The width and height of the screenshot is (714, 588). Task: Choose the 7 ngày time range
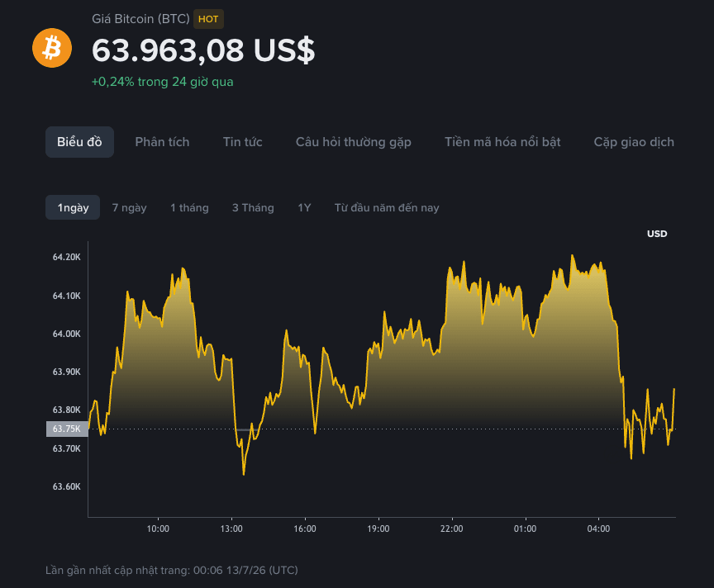129,208
